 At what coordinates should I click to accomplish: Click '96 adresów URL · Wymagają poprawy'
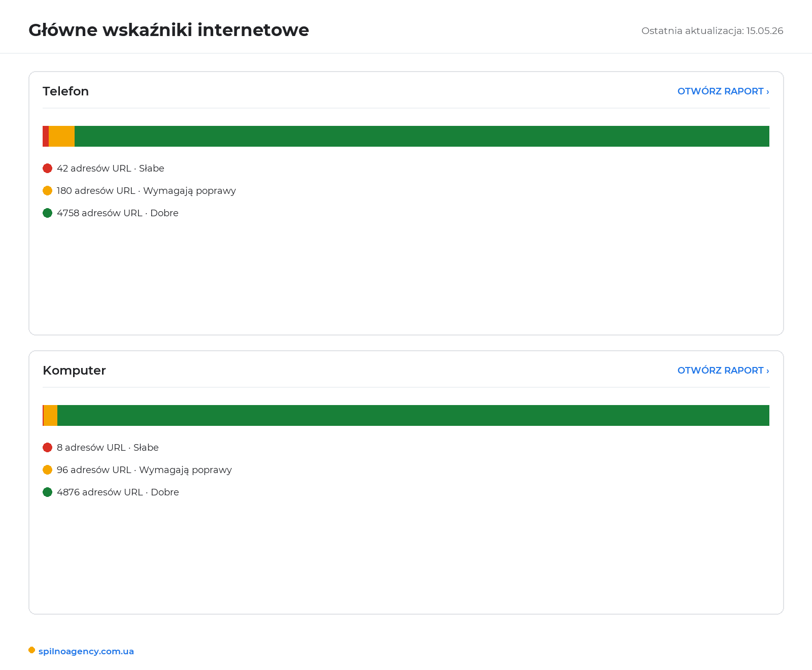144,470
